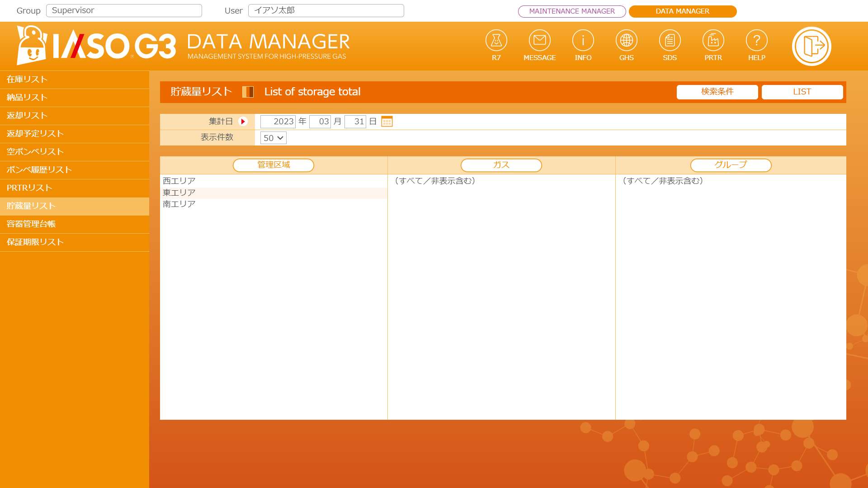Click the year input field showing 2023

[278, 122]
